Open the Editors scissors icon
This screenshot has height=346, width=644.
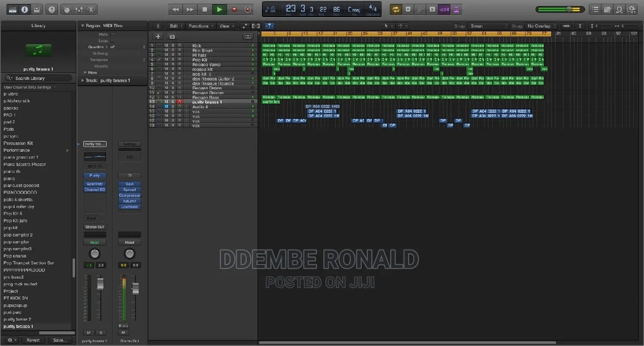(x=91, y=9)
